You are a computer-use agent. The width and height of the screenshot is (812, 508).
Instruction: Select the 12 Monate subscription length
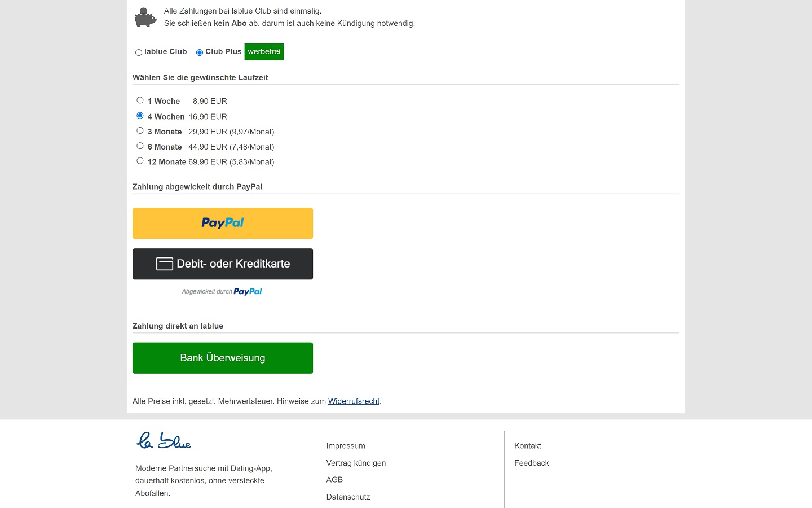click(x=140, y=161)
